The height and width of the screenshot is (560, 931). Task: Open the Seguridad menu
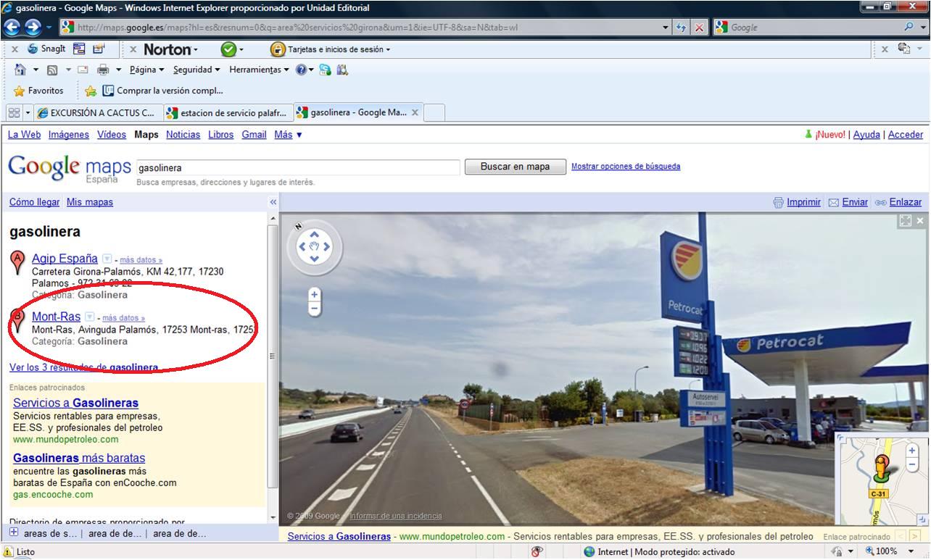tap(196, 70)
